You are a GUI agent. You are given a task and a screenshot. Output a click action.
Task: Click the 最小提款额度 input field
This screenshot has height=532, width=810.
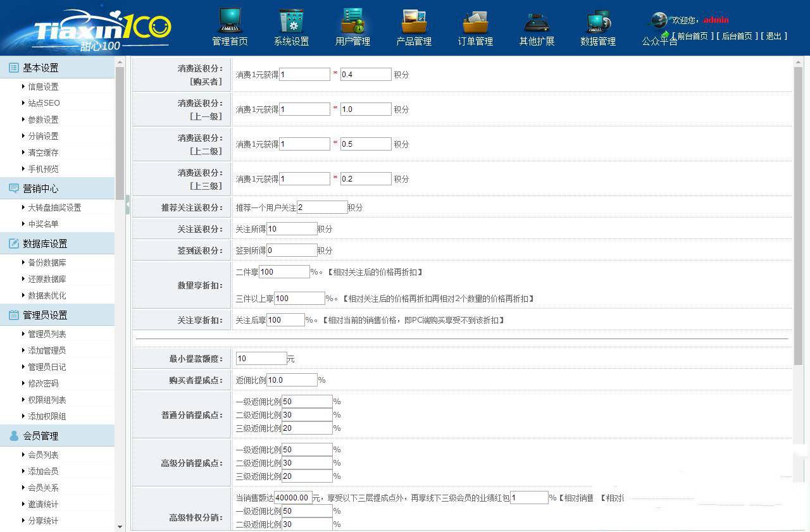pyautogui.click(x=261, y=359)
